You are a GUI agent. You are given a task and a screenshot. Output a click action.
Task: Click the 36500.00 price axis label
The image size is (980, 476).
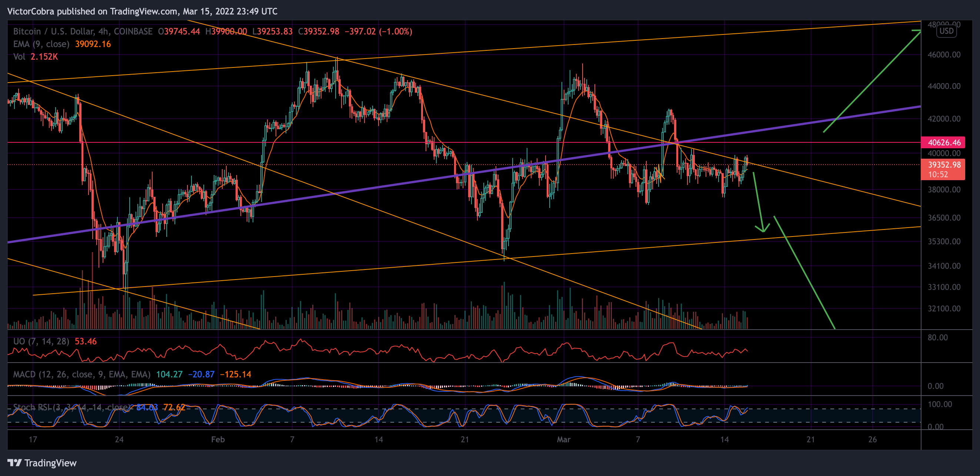coord(944,218)
